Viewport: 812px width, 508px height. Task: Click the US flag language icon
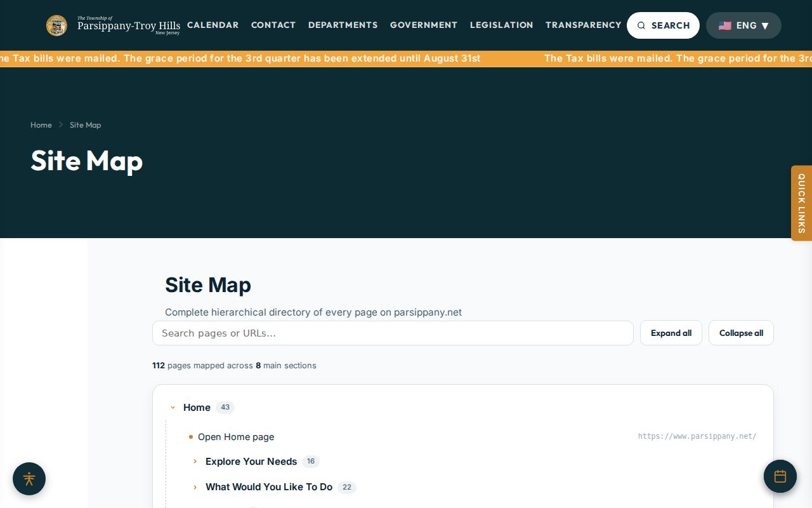725,25
